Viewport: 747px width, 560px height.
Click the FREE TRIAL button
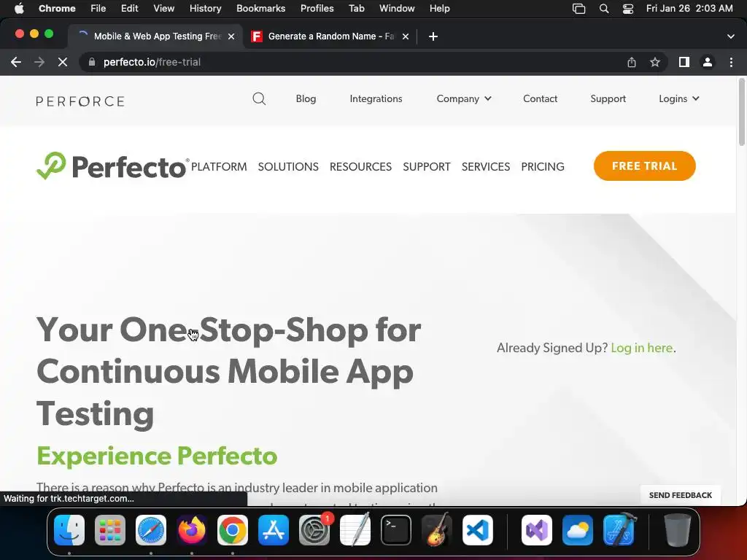(x=645, y=166)
